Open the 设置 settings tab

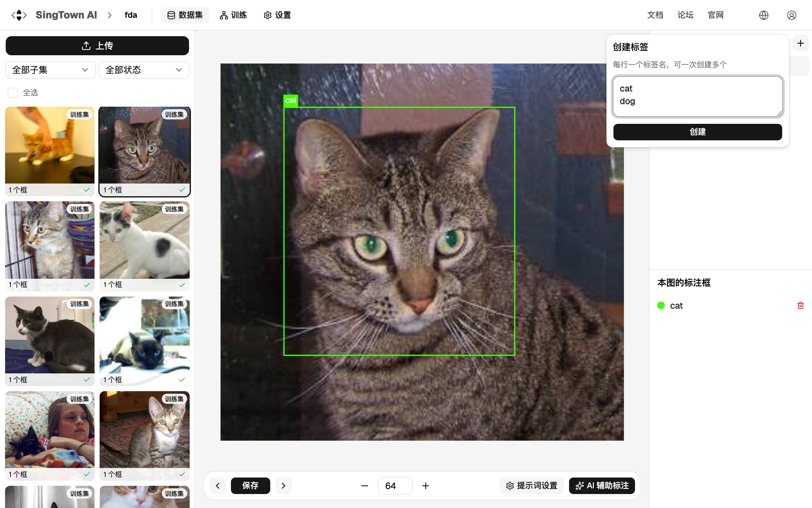click(x=277, y=15)
